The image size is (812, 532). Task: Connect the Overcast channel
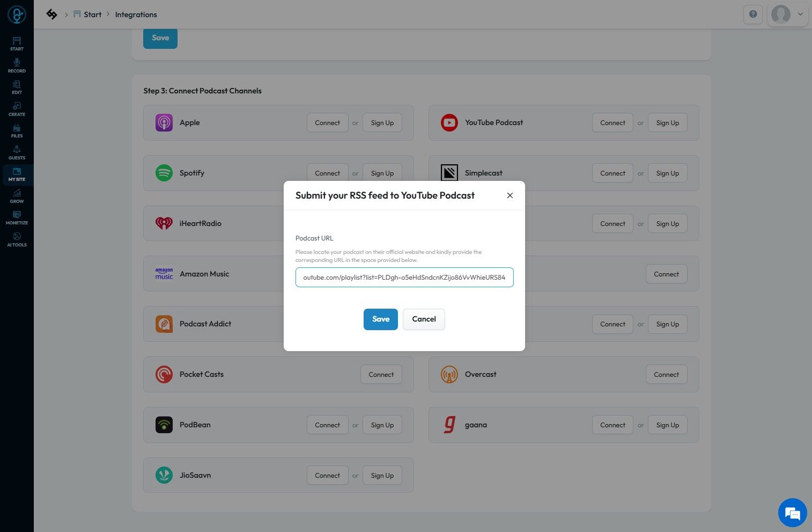(x=666, y=375)
